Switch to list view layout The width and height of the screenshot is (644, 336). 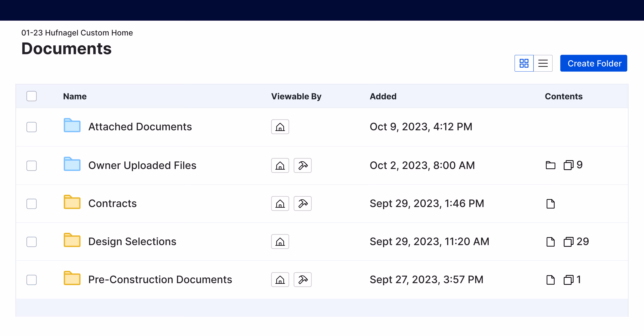[x=543, y=63]
